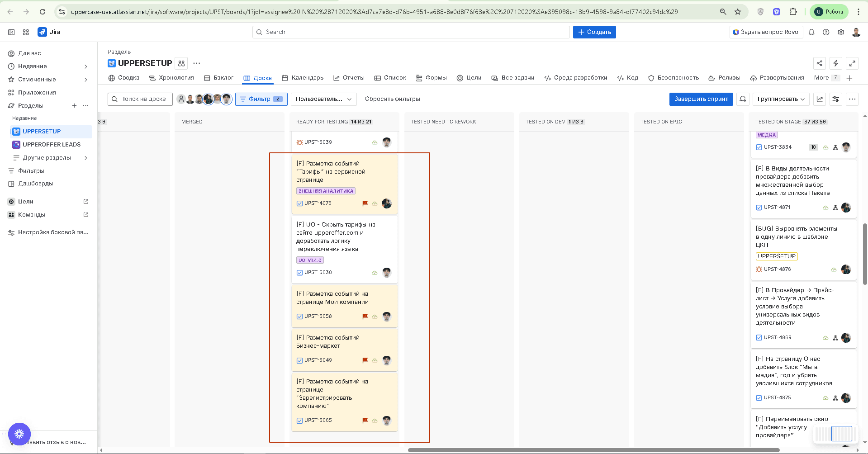Open the Группировать dropdown
This screenshot has width=868, height=454.
(781, 99)
